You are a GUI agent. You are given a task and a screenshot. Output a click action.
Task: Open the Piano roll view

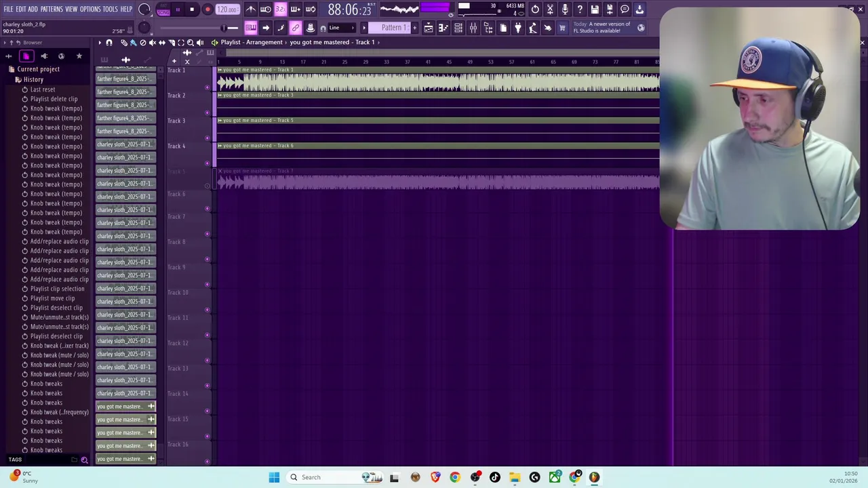[443, 28]
